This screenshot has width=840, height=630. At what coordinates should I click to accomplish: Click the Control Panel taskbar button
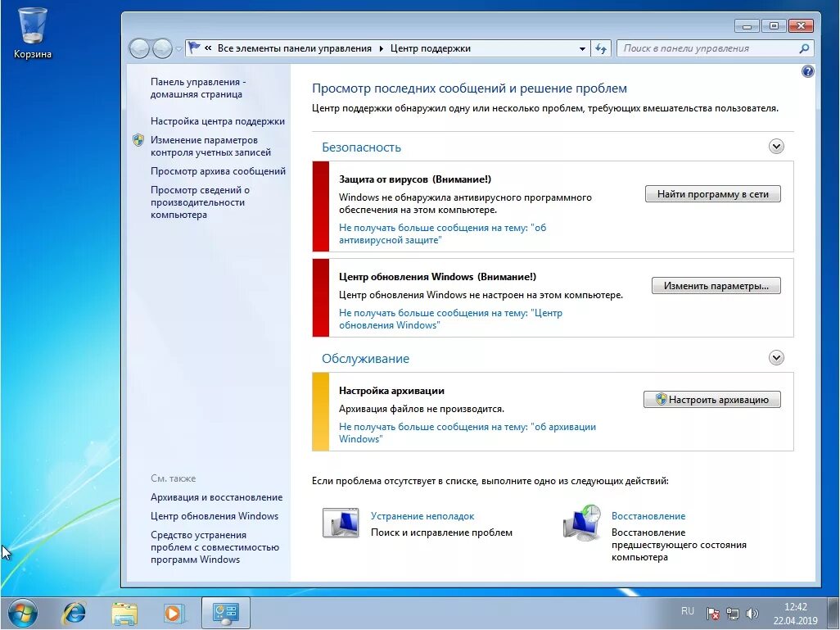tap(225, 613)
